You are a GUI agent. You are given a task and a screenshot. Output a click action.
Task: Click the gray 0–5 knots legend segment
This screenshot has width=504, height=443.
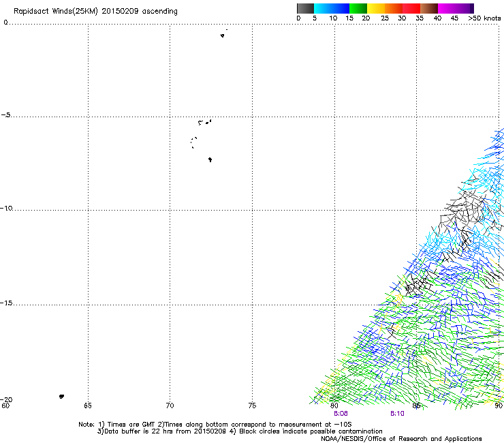tap(305, 8)
